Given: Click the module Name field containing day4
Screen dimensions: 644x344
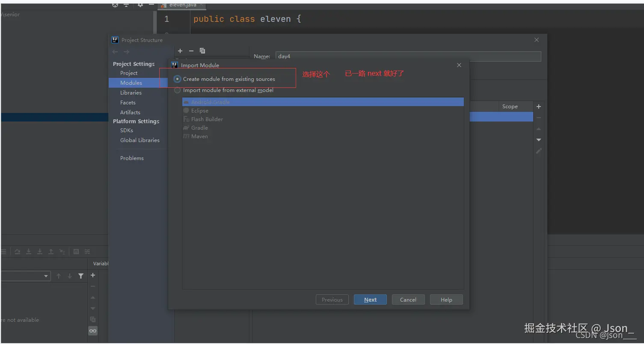Looking at the screenshot, I should pyautogui.click(x=408, y=56).
